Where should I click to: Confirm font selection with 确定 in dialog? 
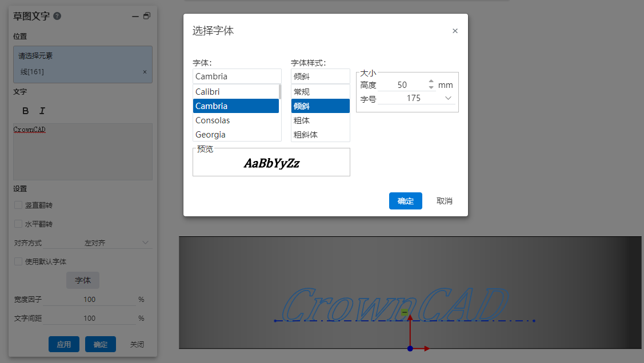click(x=405, y=201)
